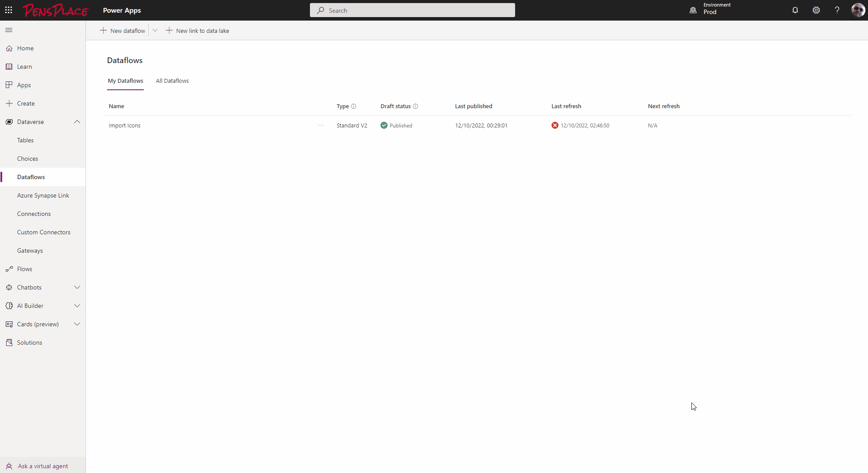Select the My Dataflows tab
The height and width of the screenshot is (473, 868).
[x=125, y=81]
